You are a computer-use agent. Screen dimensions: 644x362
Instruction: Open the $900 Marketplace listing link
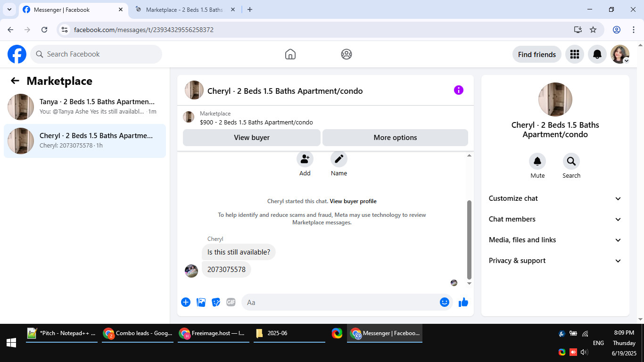(256, 122)
